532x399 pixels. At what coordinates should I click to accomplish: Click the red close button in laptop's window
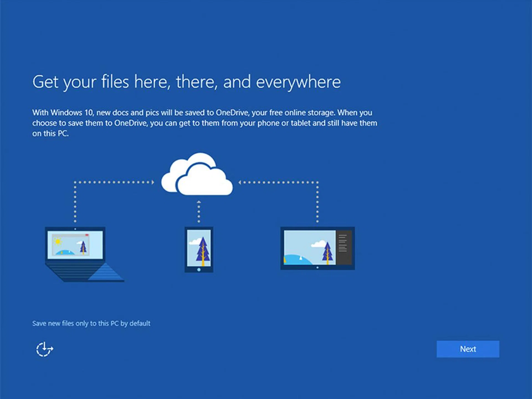[87, 235]
